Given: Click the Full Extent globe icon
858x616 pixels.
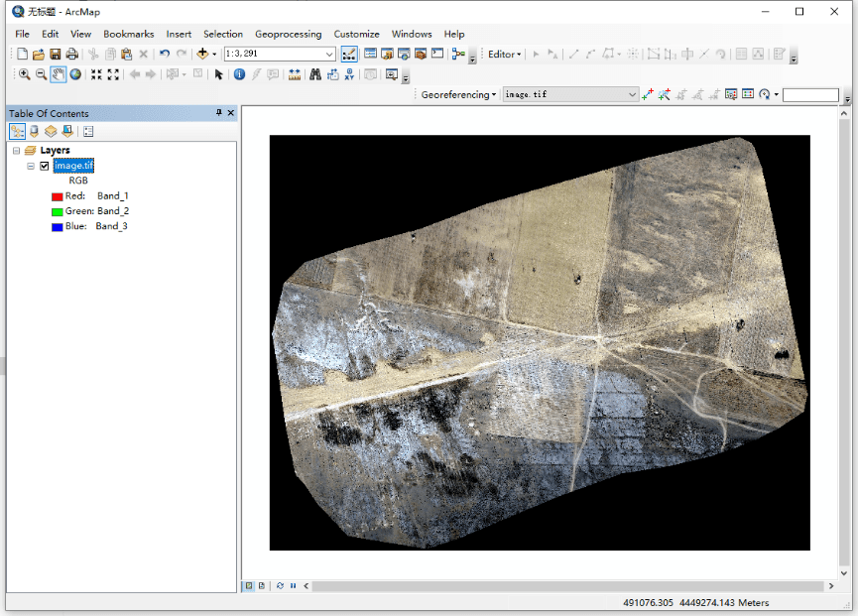Looking at the screenshot, I should (x=75, y=74).
